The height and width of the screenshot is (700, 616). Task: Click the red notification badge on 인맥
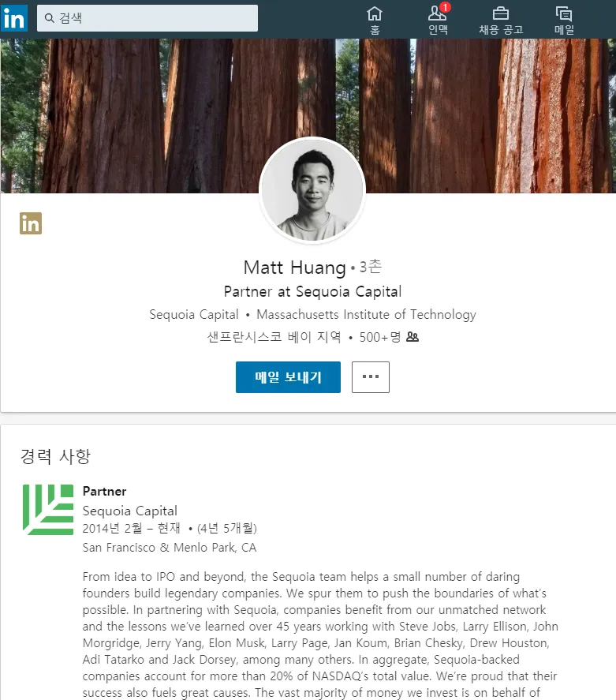445,7
